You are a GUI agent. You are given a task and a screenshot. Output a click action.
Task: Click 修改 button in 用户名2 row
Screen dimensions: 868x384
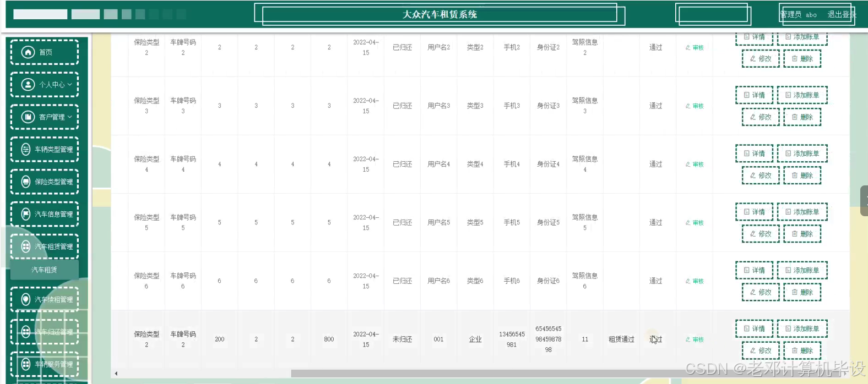(x=761, y=59)
